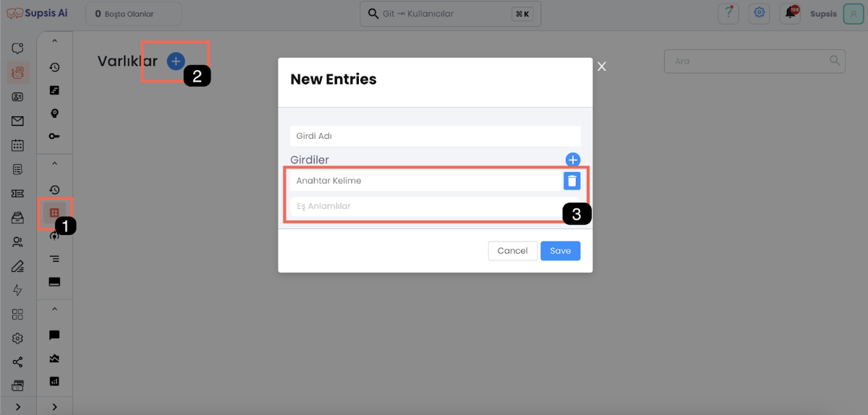Open the mail envelope icon in left sidebar
This screenshot has width=868, height=415.
tap(18, 121)
